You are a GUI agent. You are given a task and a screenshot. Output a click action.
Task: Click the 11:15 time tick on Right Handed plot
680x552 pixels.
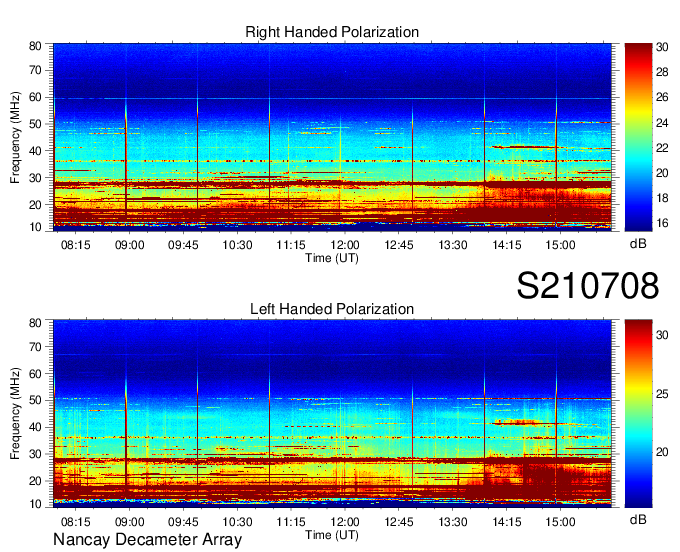click(x=291, y=245)
